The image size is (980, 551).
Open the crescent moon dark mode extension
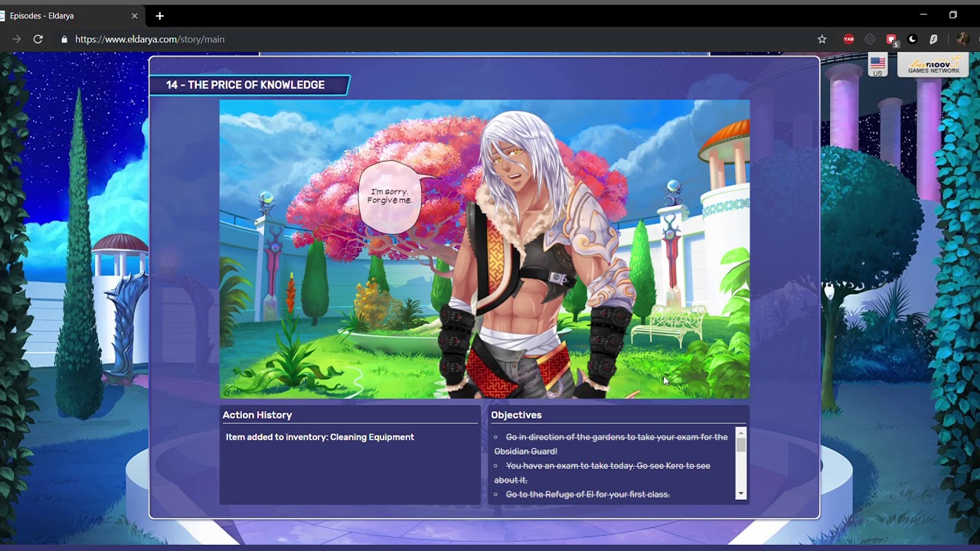[x=913, y=39]
